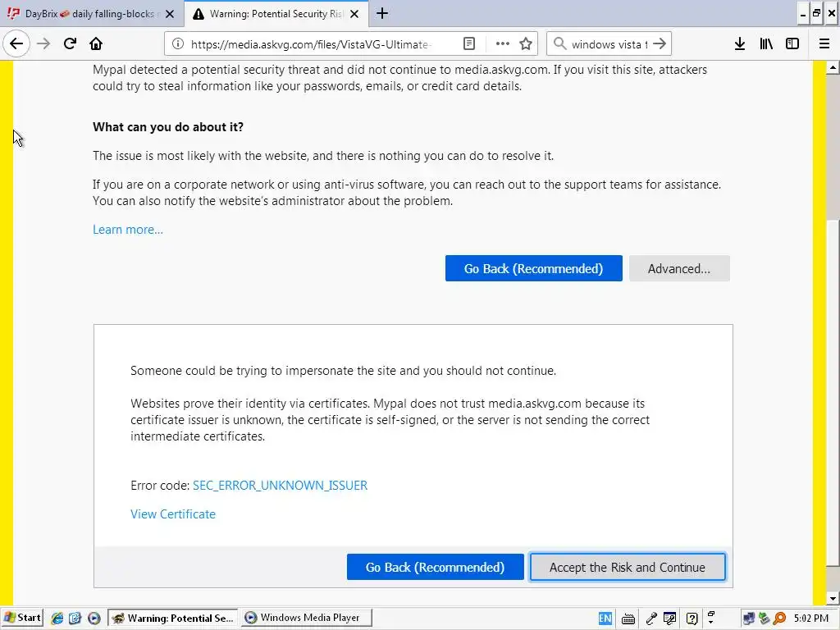Image resolution: width=840 pixels, height=630 pixels.
Task: Open the View Certificate link
Action: point(173,514)
